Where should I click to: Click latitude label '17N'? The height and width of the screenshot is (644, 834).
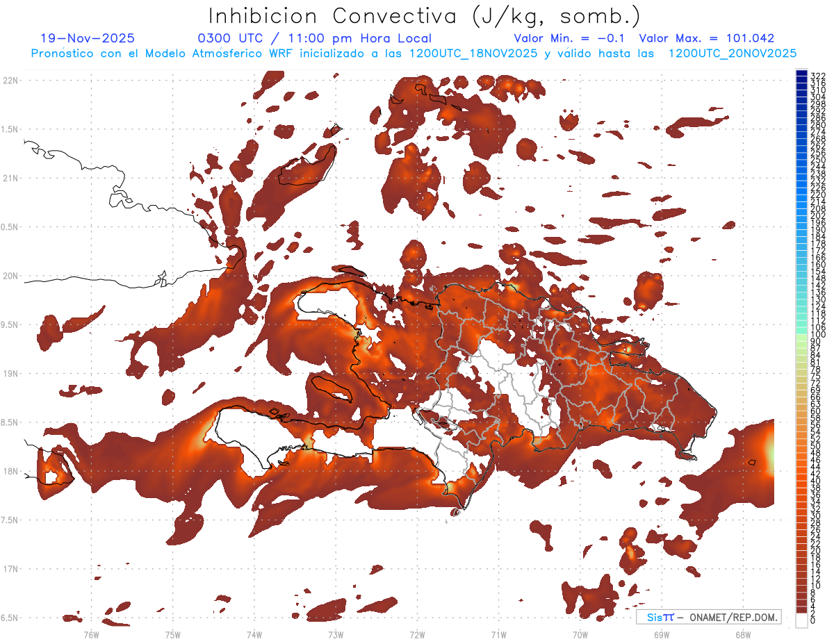tap(10, 569)
